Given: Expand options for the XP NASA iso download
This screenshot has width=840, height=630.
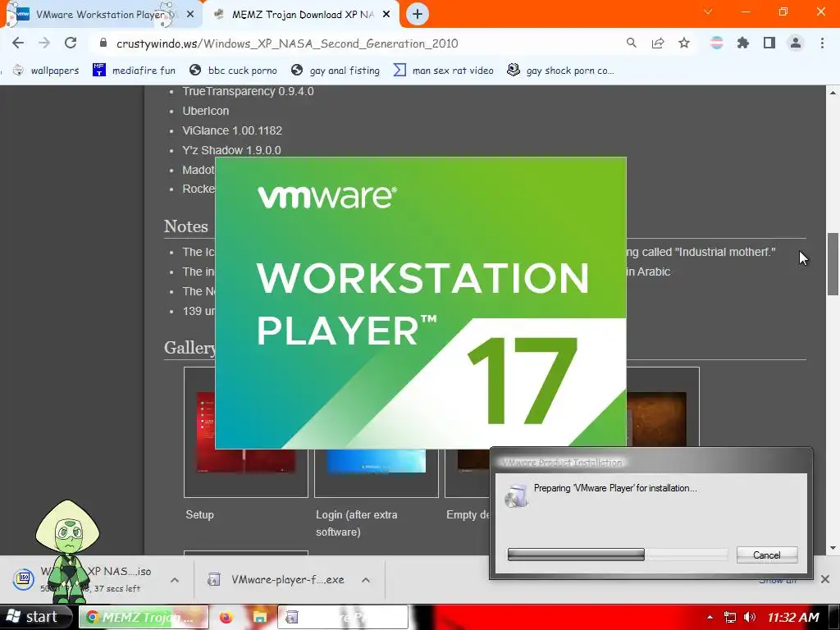Looking at the screenshot, I should coord(175,580).
